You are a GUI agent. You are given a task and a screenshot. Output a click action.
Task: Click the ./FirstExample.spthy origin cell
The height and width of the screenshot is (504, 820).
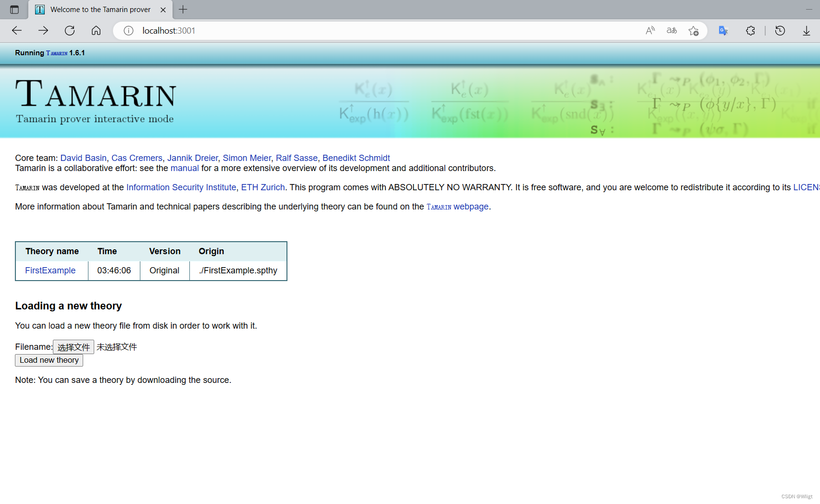click(x=238, y=270)
